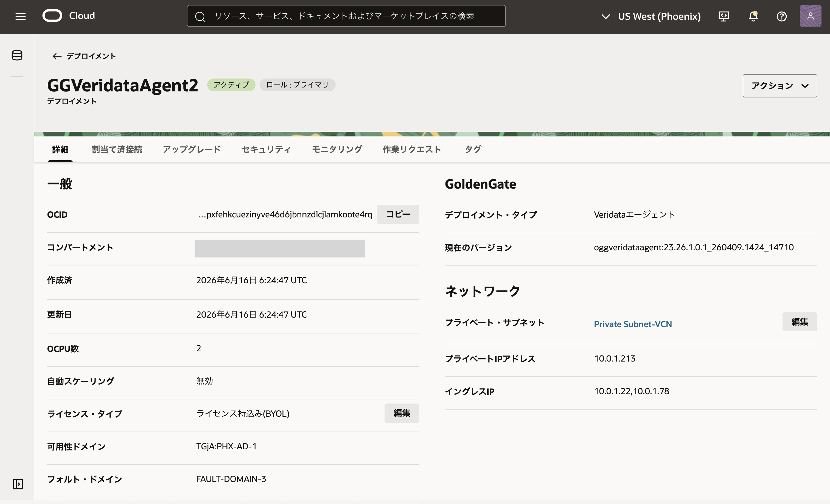Image resolution: width=830 pixels, height=504 pixels.
Task: Click the ingress IPs 10.0.1.22,10.0.1.78
Action: click(x=632, y=391)
